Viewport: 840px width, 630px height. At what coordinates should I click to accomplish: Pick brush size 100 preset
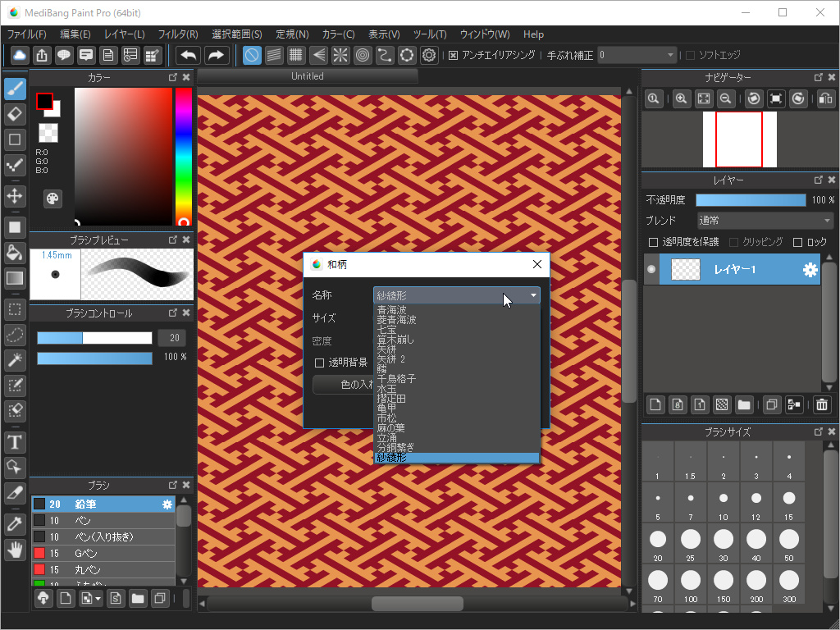click(x=691, y=584)
